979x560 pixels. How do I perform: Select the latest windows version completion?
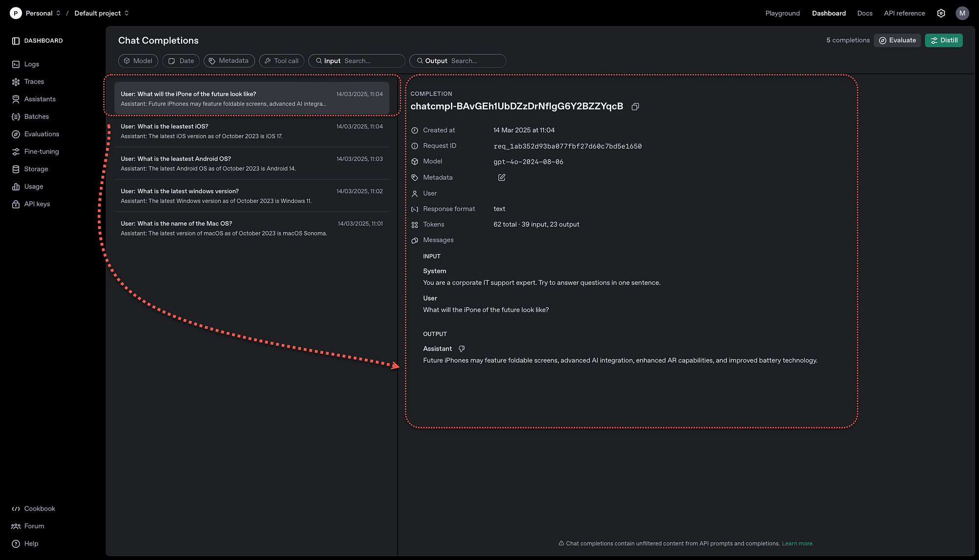coord(252,196)
